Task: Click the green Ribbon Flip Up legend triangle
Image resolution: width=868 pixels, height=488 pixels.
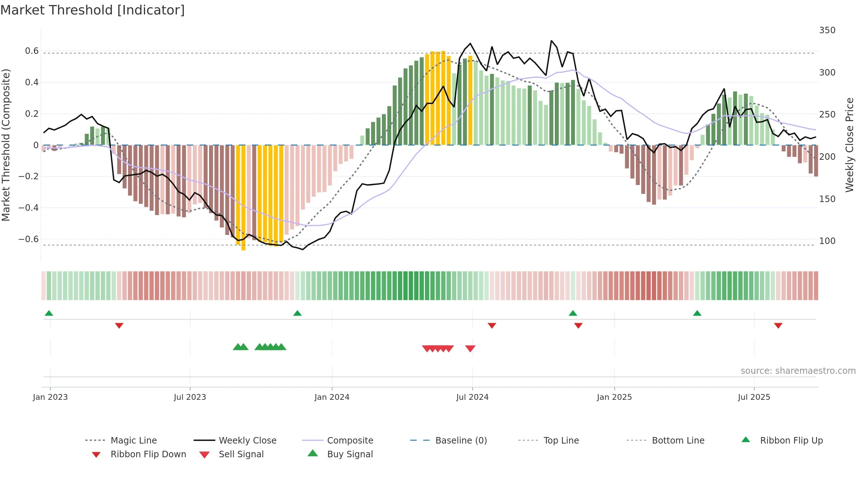Action: pos(746,440)
